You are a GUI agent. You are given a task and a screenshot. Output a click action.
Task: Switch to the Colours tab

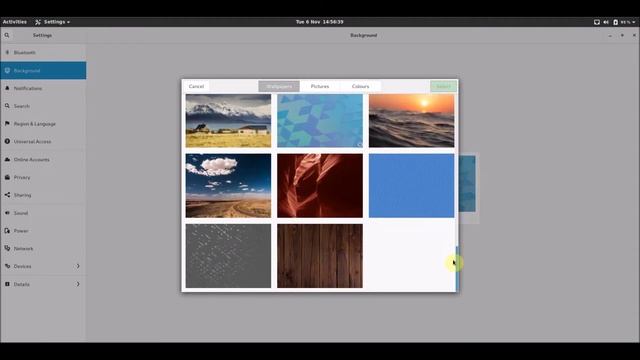(x=360, y=87)
